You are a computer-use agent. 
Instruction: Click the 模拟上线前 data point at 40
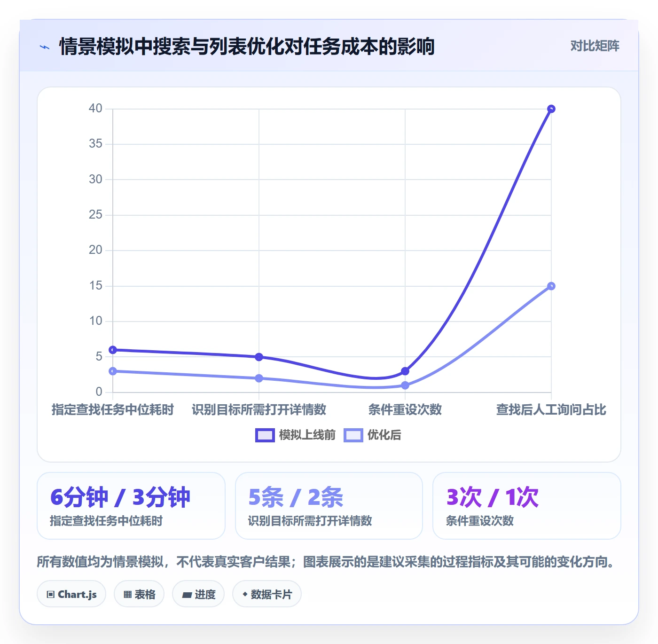[x=551, y=109]
